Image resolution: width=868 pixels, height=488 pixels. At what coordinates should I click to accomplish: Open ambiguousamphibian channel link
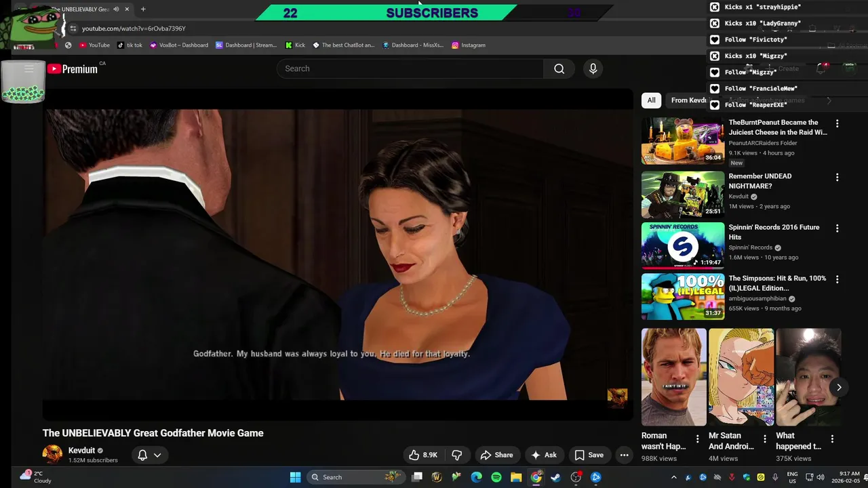tap(757, 298)
